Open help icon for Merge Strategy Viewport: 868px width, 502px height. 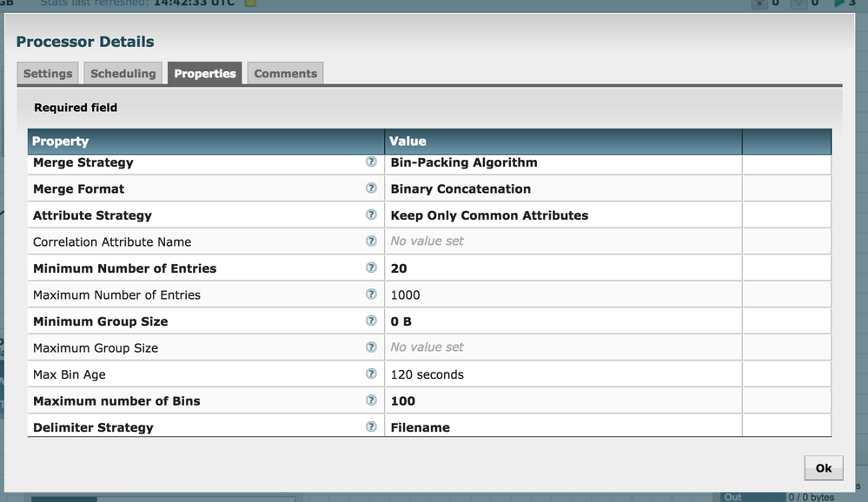(371, 162)
